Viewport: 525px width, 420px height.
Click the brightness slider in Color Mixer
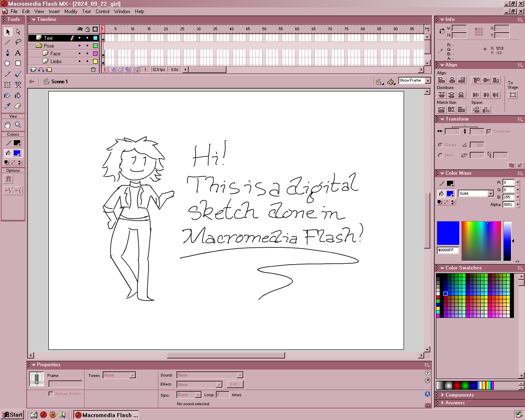click(x=507, y=241)
